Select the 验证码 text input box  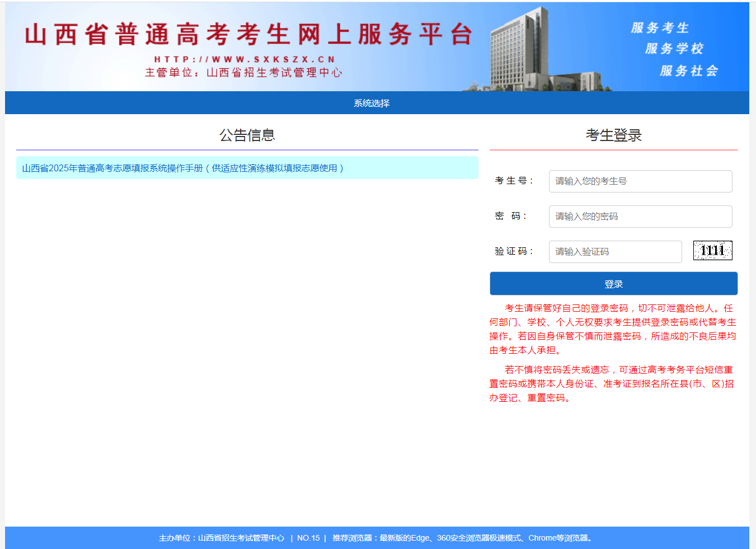(x=615, y=252)
